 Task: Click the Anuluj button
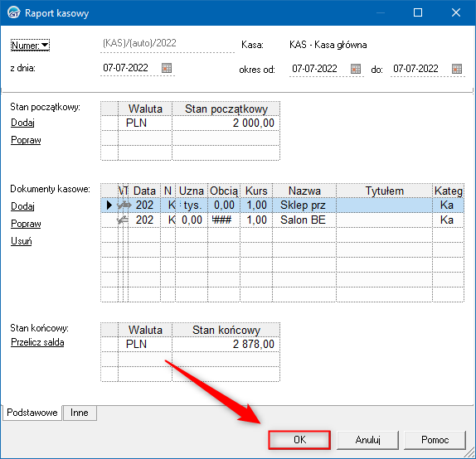pos(367,440)
